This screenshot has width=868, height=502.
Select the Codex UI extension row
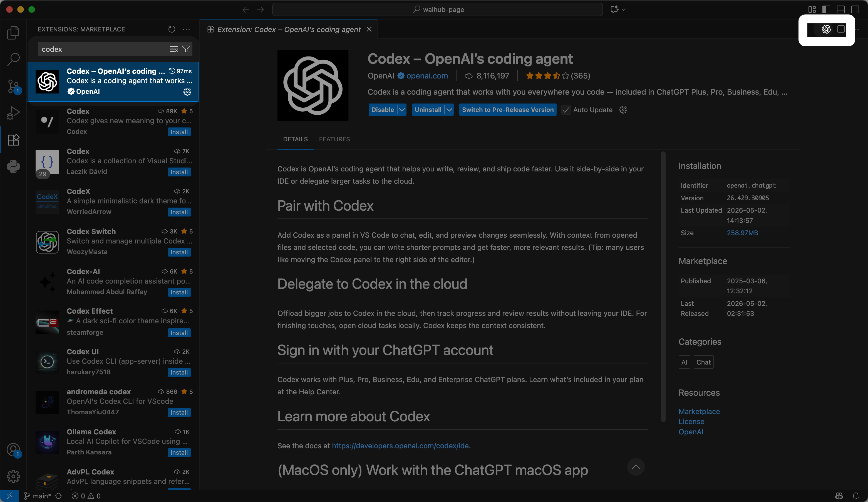pos(113,362)
